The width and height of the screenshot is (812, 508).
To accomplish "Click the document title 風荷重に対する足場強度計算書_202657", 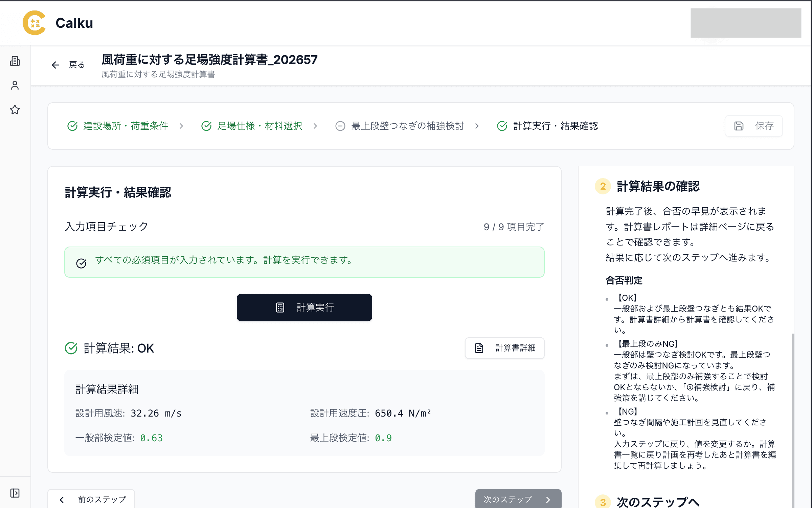I will tap(209, 60).
